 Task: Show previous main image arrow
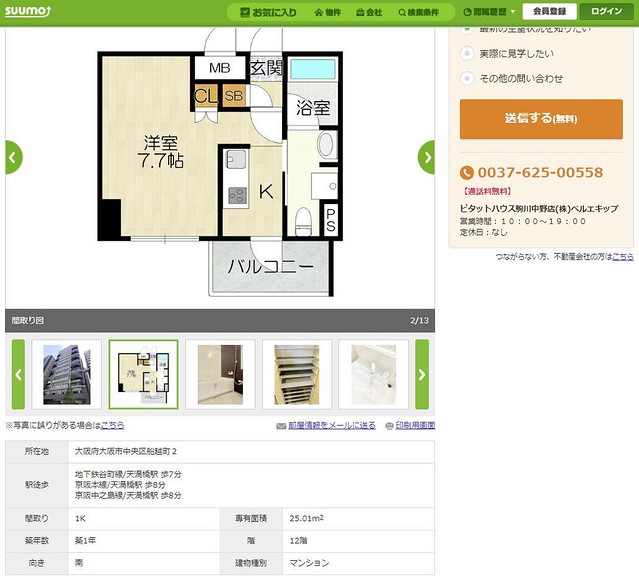13,157
